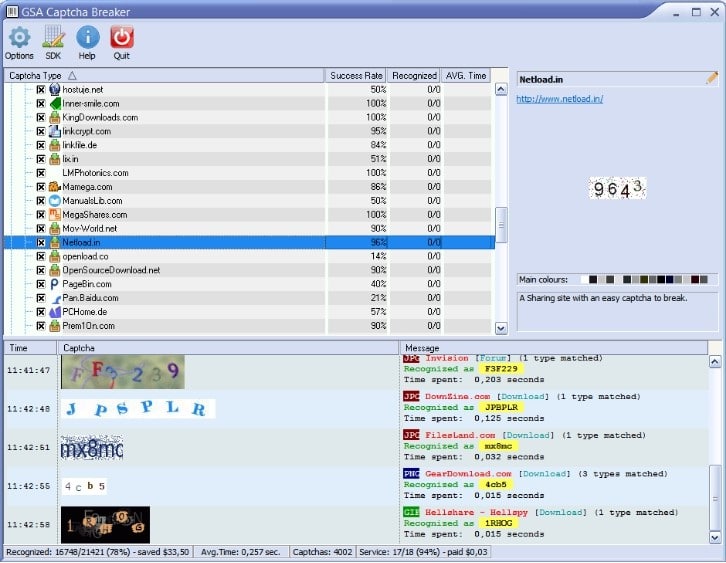Click the Captcha column header in log
This screenshot has width=726, height=563.
(228, 347)
